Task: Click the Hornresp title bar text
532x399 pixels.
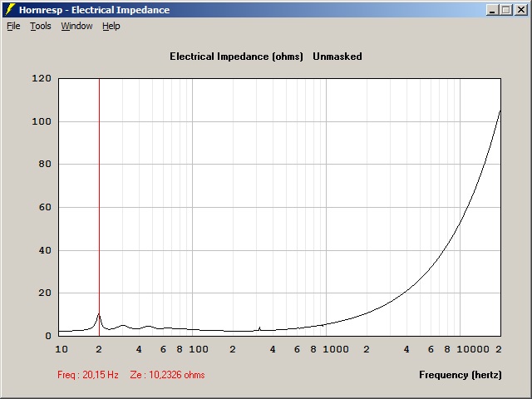Action: click(x=95, y=10)
